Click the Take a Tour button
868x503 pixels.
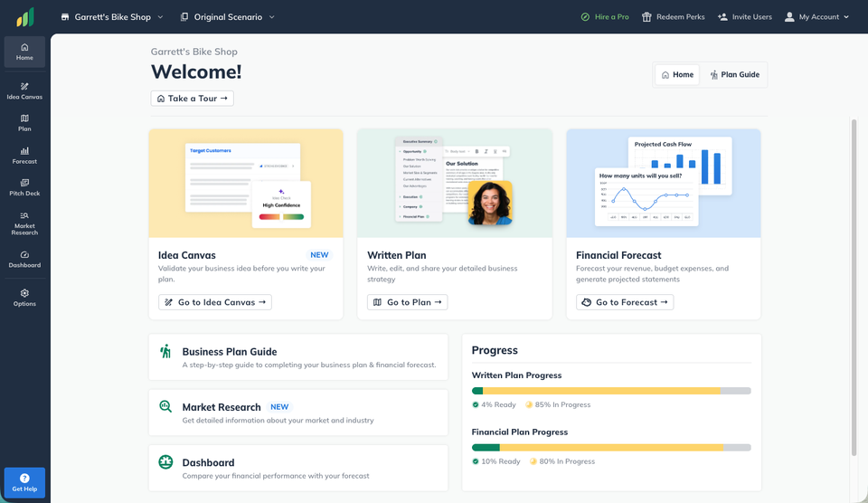[x=192, y=99]
